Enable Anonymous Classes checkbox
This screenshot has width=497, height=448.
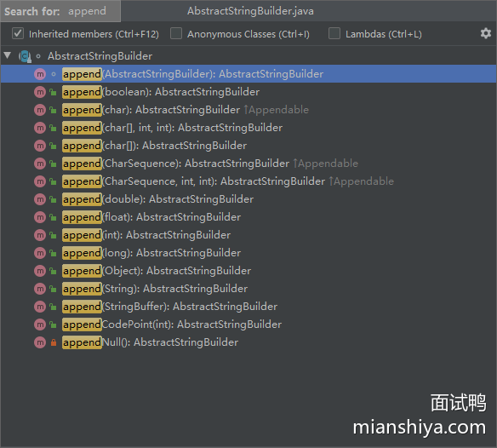[x=176, y=33]
